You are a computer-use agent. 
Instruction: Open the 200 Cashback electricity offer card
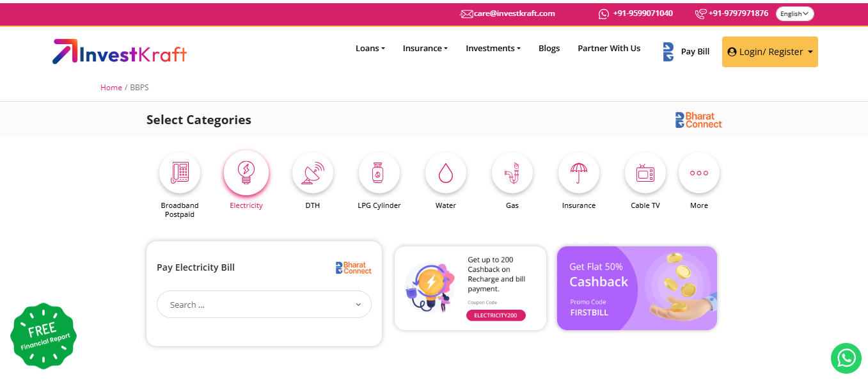470,289
